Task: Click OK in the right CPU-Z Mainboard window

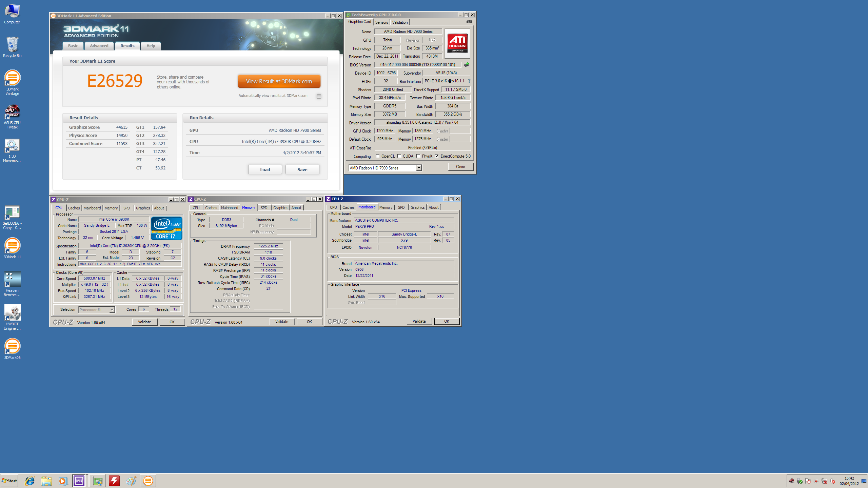Action: (447, 321)
